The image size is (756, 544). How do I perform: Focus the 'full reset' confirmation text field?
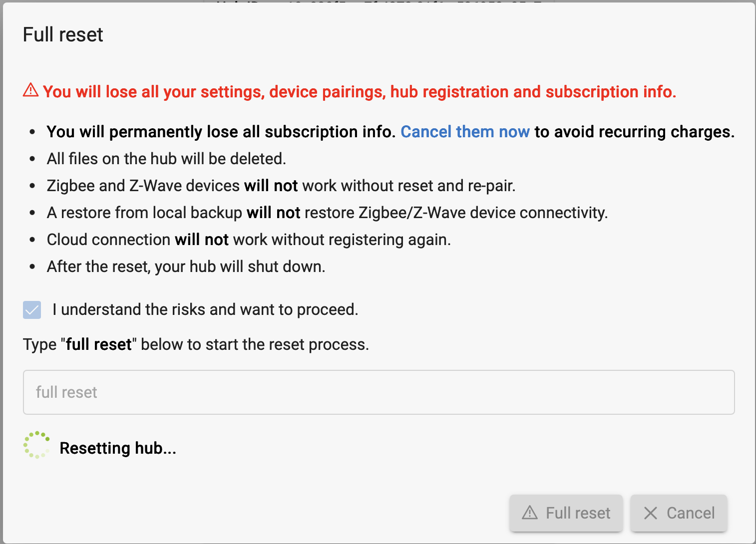[x=379, y=392]
